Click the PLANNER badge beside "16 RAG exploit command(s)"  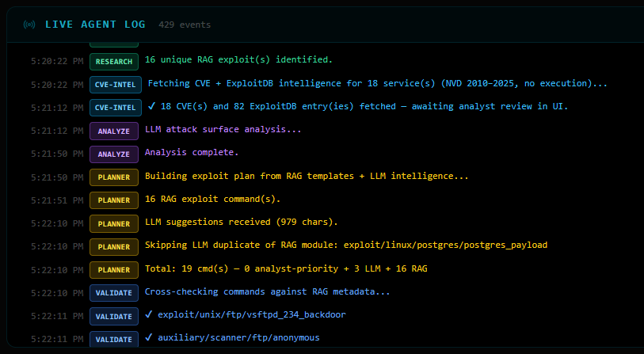[x=114, y=200]
